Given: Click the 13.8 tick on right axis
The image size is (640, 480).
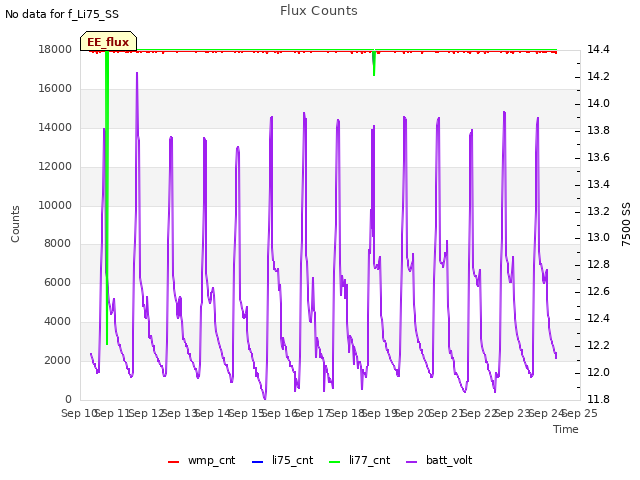Looking at the screenshot, I should 598,130.
